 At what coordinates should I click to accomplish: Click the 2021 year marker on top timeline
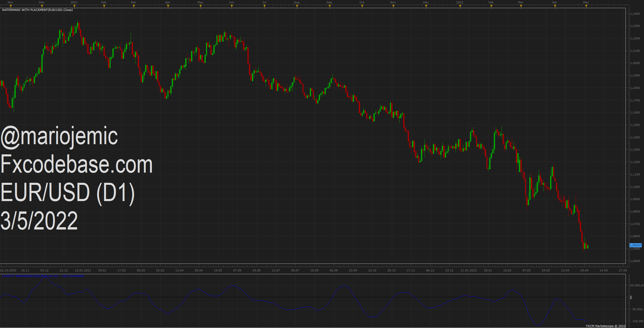click(74, 2)
